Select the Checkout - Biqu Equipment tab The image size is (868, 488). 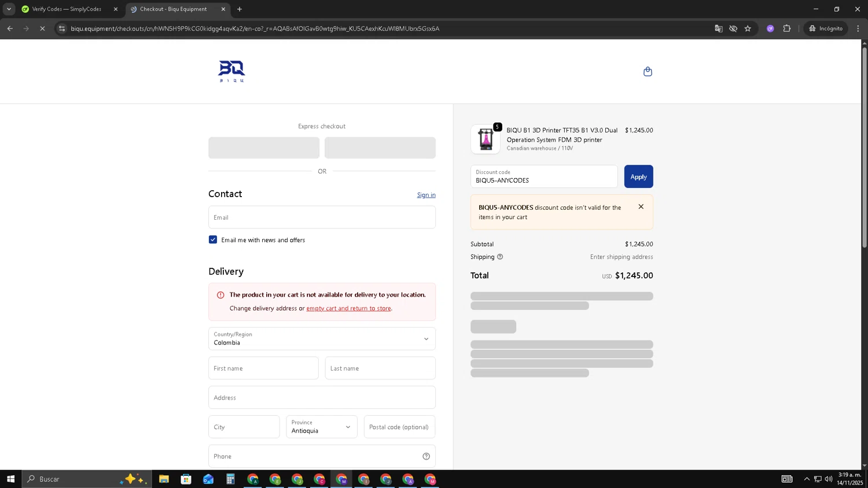pos(173,9)
